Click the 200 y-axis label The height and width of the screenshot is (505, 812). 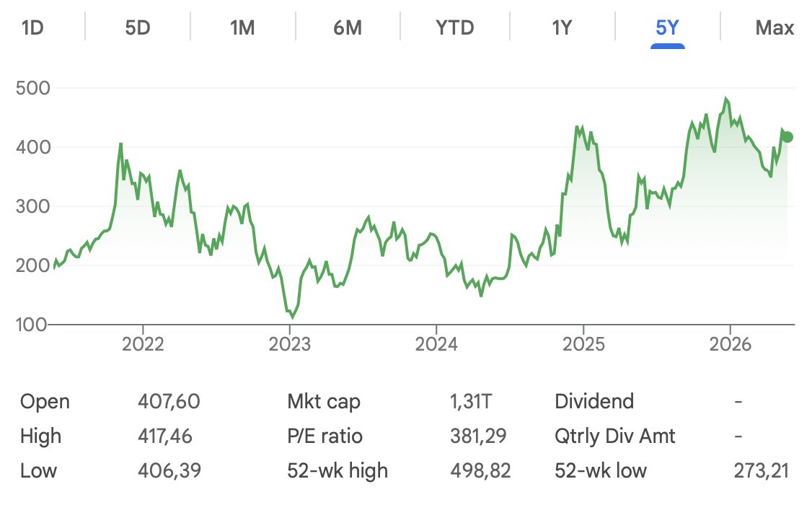[x=33, y=265]
